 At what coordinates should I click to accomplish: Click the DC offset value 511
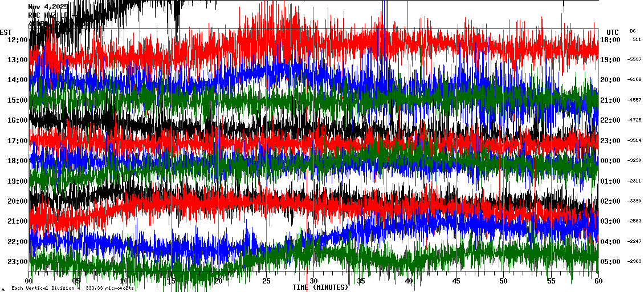click(637, 40)
